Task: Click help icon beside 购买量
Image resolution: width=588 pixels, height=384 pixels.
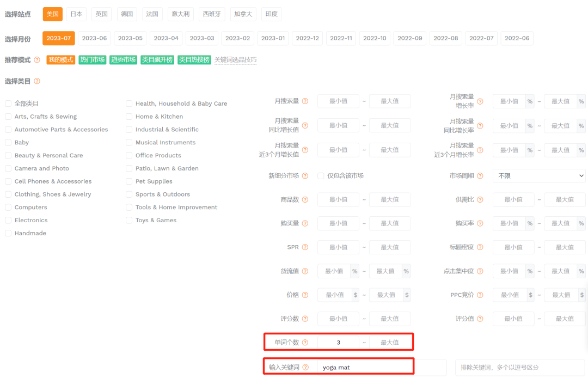Action: coord(305,223)
